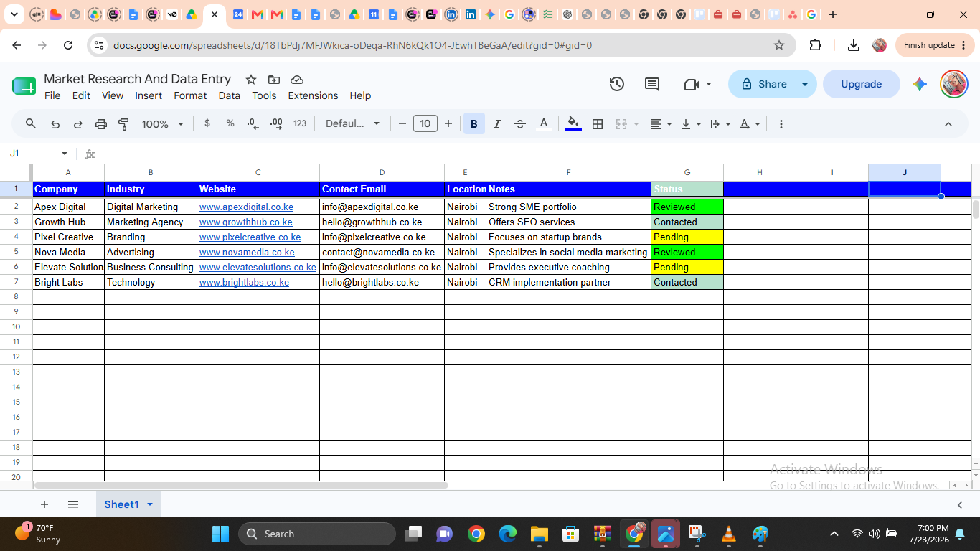This screenshot has height=551, width=980.
Task: Click the Upgrade button
Action: coord(862,84)
